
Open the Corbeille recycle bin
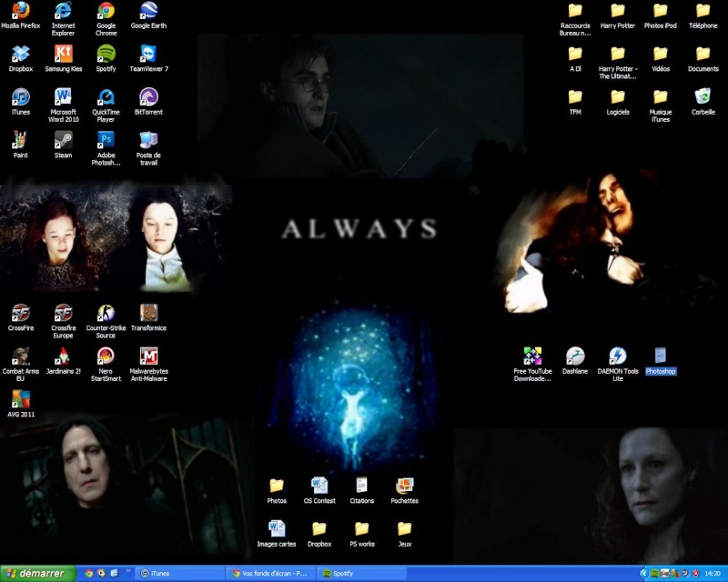703,102
